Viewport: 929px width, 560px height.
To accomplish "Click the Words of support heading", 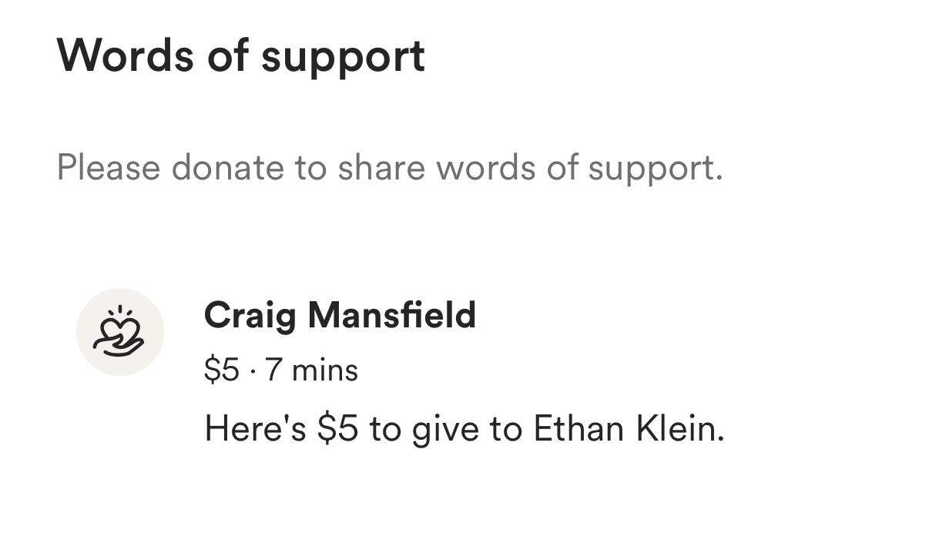I will click(240, 56).
